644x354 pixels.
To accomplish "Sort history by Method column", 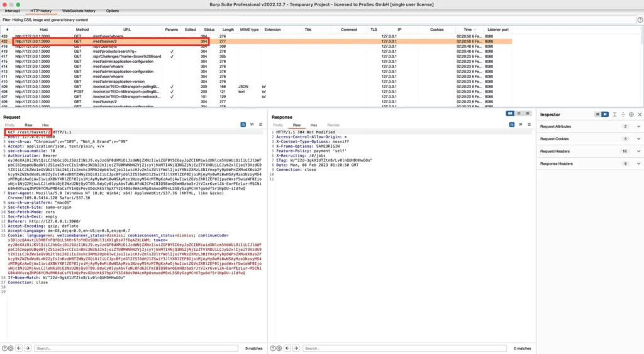I will click(82, 30).
